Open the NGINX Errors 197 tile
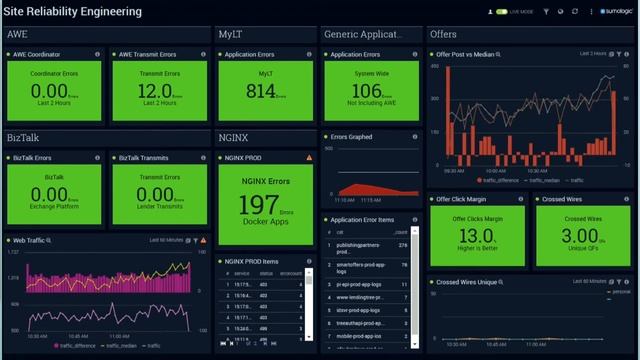Viewport: 640px width, 360px height. 266,204
